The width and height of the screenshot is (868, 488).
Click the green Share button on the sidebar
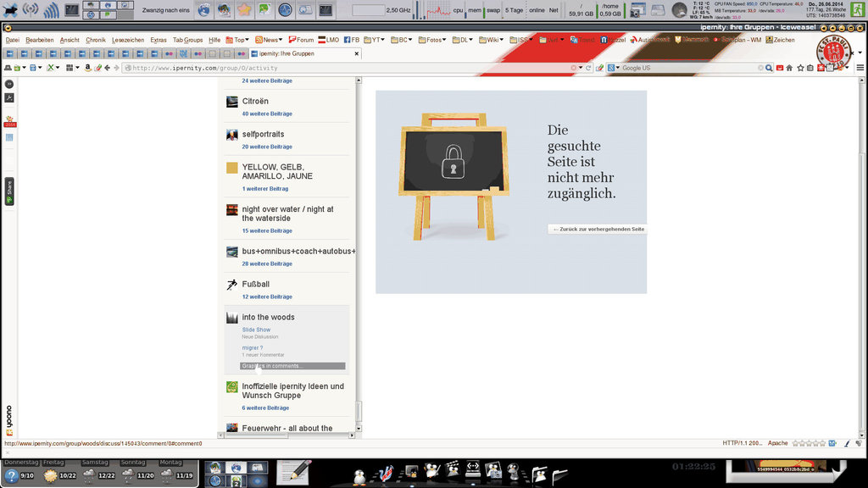click(x=9, y=191)
